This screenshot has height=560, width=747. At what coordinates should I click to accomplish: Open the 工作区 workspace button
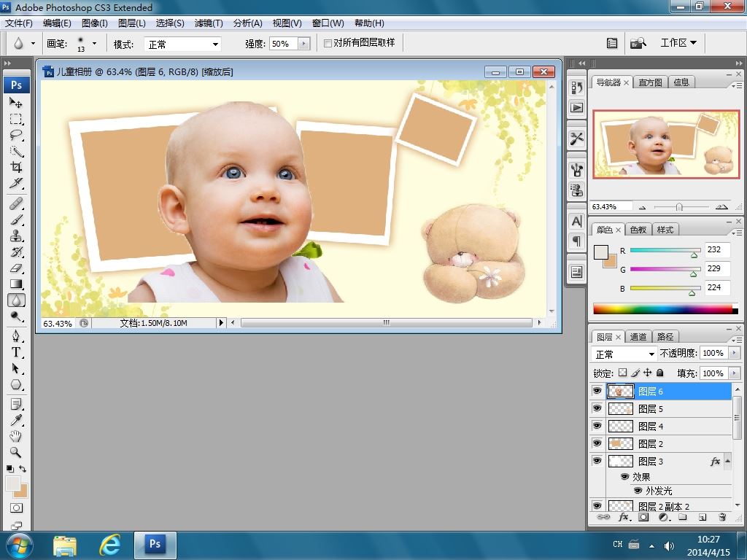pyautogui.click(x=678, y=43)
